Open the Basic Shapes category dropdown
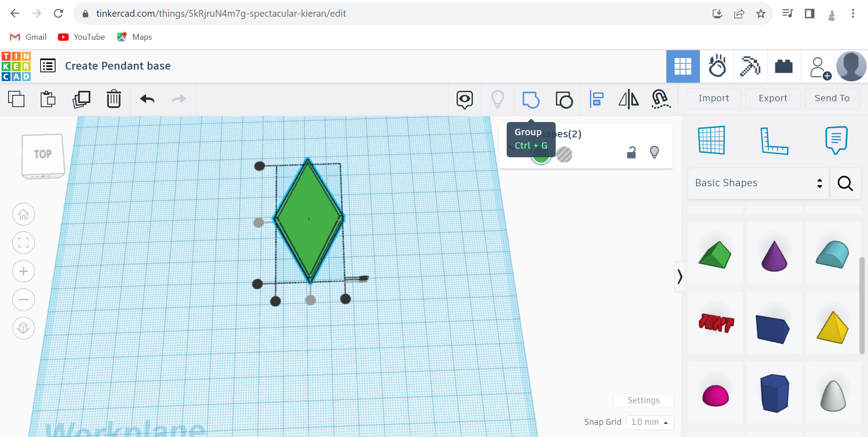Image resolution: width=868 pixels, height=437 pixels. 758,183
